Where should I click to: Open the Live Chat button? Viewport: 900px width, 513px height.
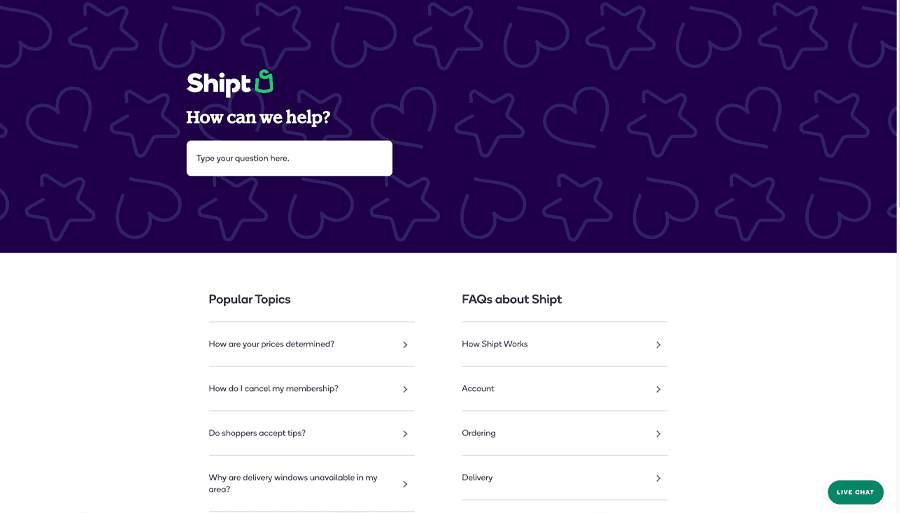coord(855,492)
